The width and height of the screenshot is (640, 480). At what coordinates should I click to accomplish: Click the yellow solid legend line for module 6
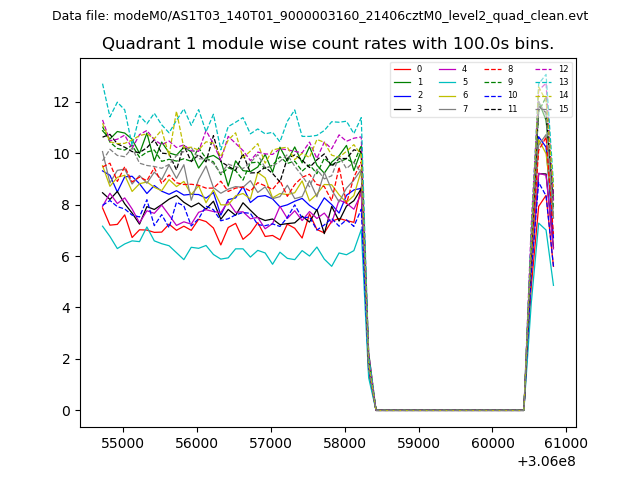pyautogui.click(x=448, y=95)
